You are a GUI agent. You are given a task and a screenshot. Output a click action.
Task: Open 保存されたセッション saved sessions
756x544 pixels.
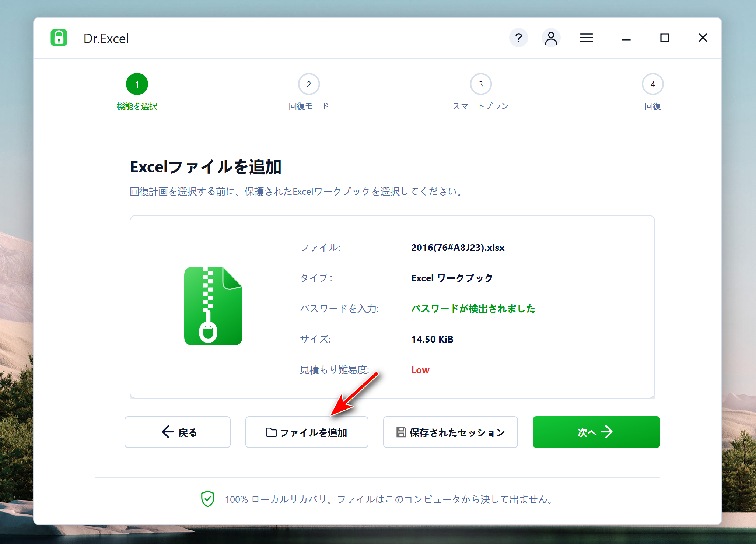(450, 432)
